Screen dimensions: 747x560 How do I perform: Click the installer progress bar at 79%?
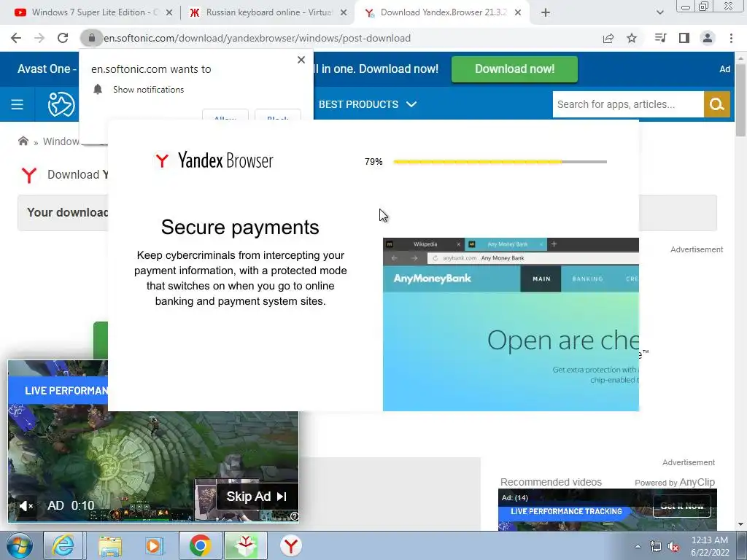point(500,162)
